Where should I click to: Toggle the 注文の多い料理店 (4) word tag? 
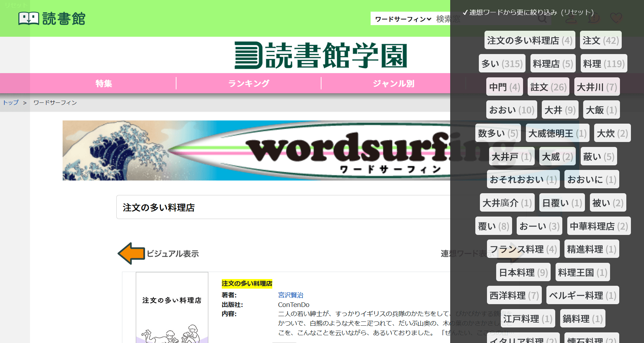(x=529, y=40)
